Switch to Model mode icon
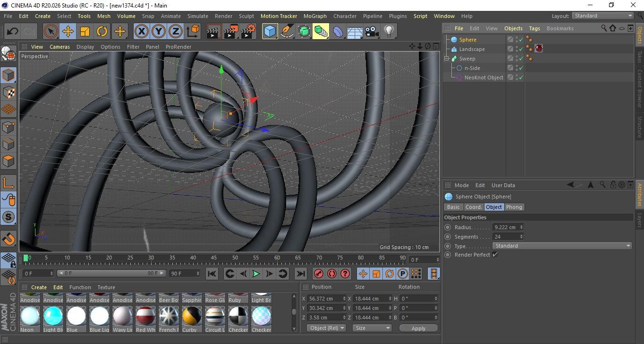This screenshot has height=344, width=644. click(x=8, y=75)
